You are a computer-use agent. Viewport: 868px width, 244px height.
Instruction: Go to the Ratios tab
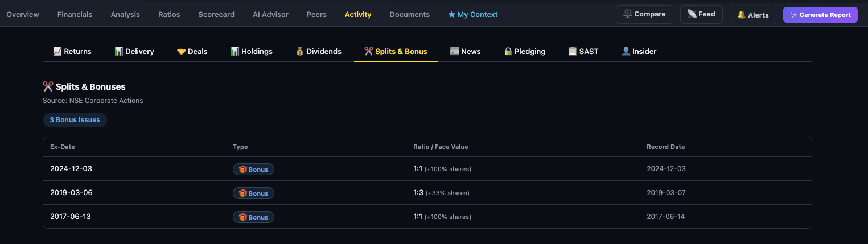click(x=169, y=14)
